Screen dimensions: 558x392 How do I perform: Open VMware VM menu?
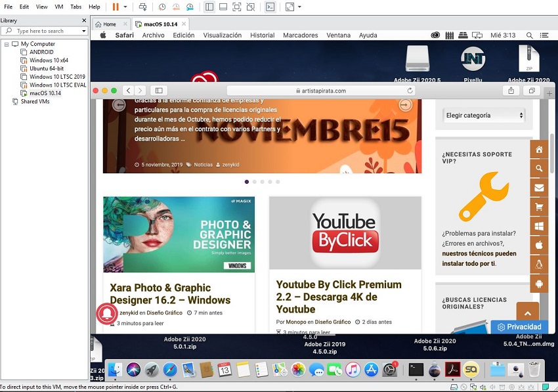(x=59, y=7)
